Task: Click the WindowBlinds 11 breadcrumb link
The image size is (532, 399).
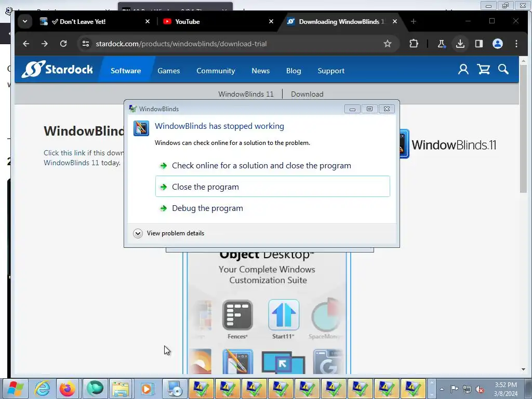Action: (x=246, y=95)
